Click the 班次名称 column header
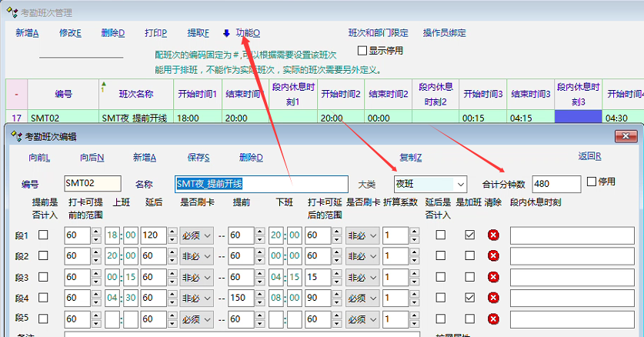 pos(136,95)
